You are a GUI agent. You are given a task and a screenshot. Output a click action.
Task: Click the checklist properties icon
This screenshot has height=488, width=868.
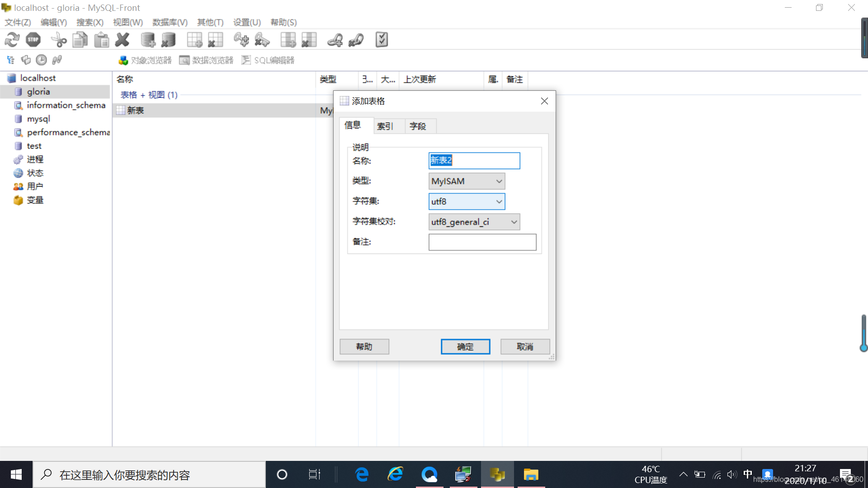point(382,40)
